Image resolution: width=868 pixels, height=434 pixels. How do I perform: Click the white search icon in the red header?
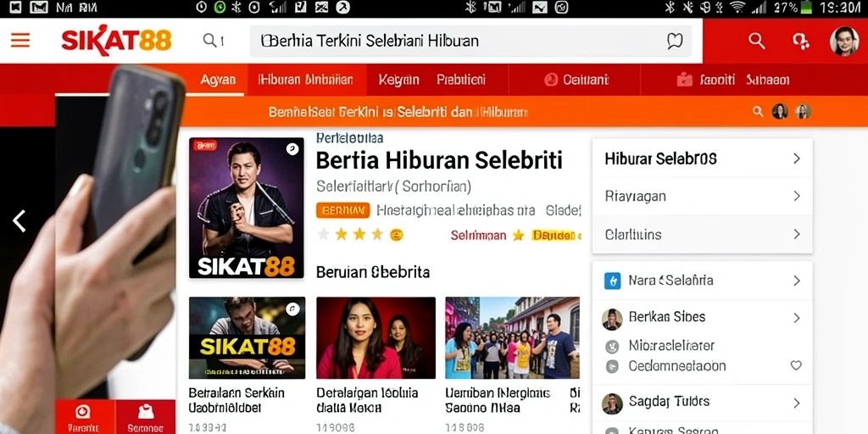(756, 41)
